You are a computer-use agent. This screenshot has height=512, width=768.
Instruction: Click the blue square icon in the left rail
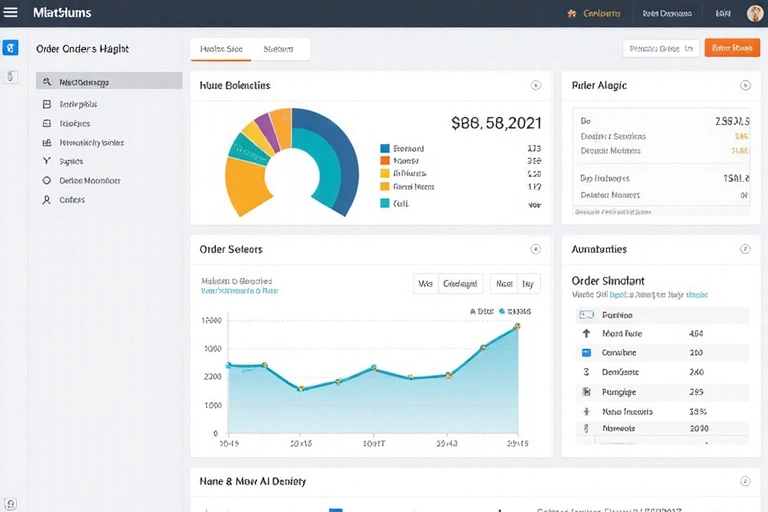click(x=10, y=48)
